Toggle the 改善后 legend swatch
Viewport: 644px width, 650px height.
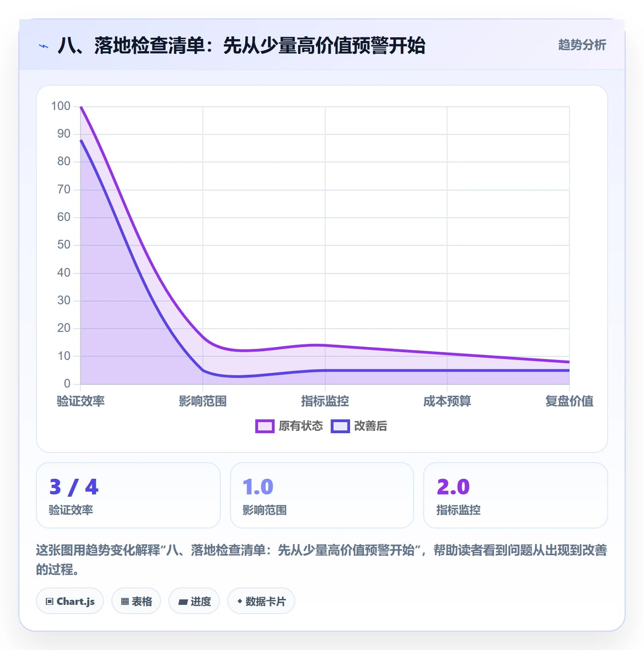pyautogui.click(x=340, y=426)
